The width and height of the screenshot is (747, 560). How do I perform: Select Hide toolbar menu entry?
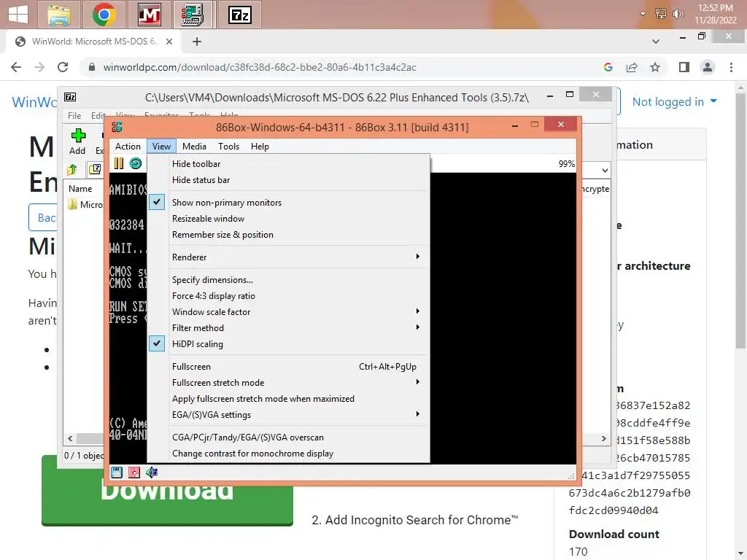(x=289, y=164)
